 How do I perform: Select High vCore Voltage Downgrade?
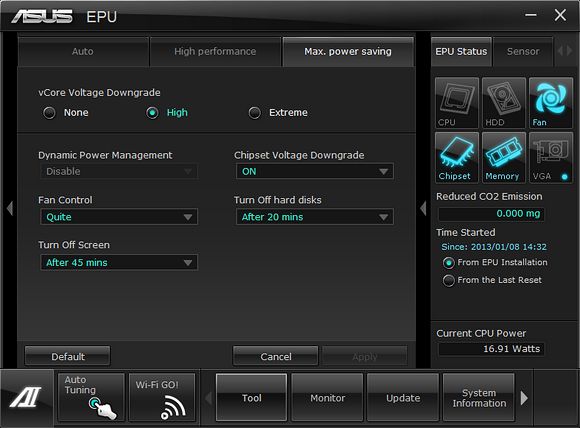152,112
